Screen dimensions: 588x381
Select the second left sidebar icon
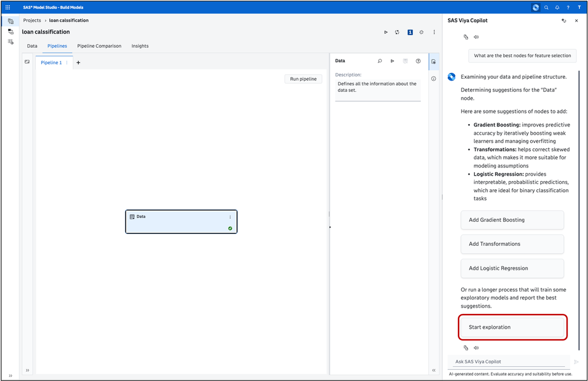[x=11, y=32]
